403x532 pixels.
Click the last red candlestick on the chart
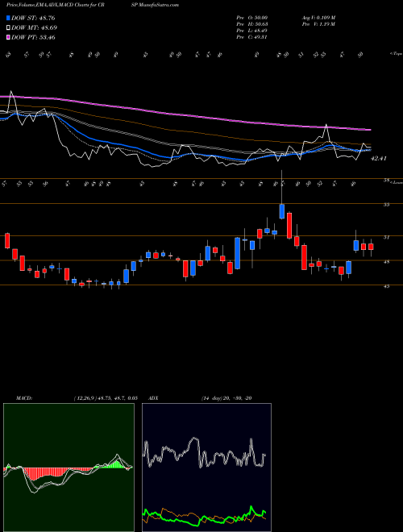pyautogui.click(x=371, y=247)
